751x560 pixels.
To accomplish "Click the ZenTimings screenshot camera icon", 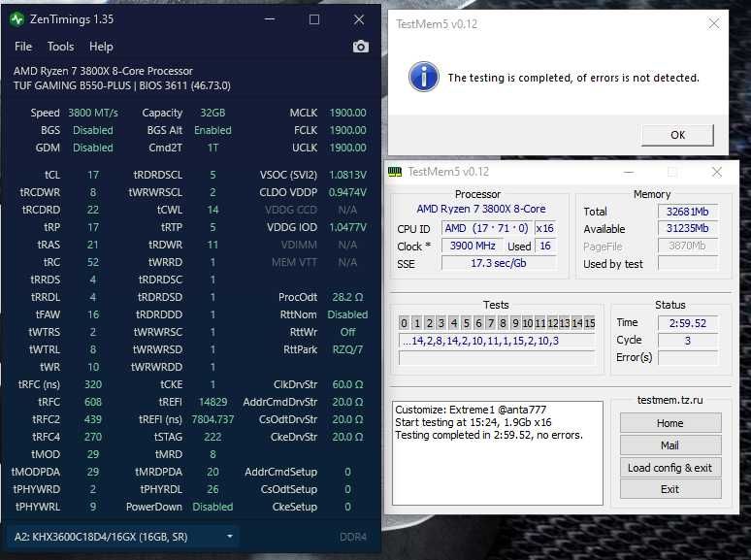I will coord(361,47).
